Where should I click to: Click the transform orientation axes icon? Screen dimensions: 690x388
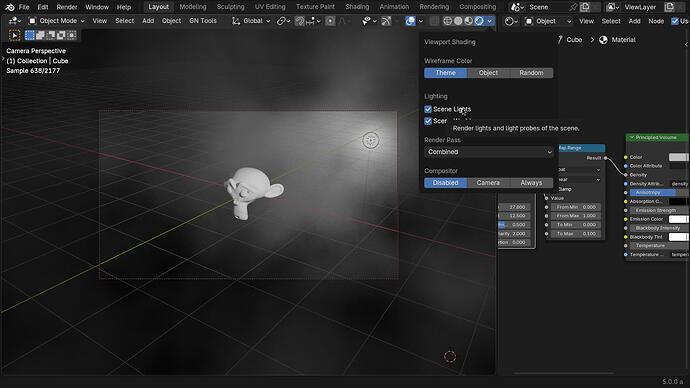click(x=236, y=21)
